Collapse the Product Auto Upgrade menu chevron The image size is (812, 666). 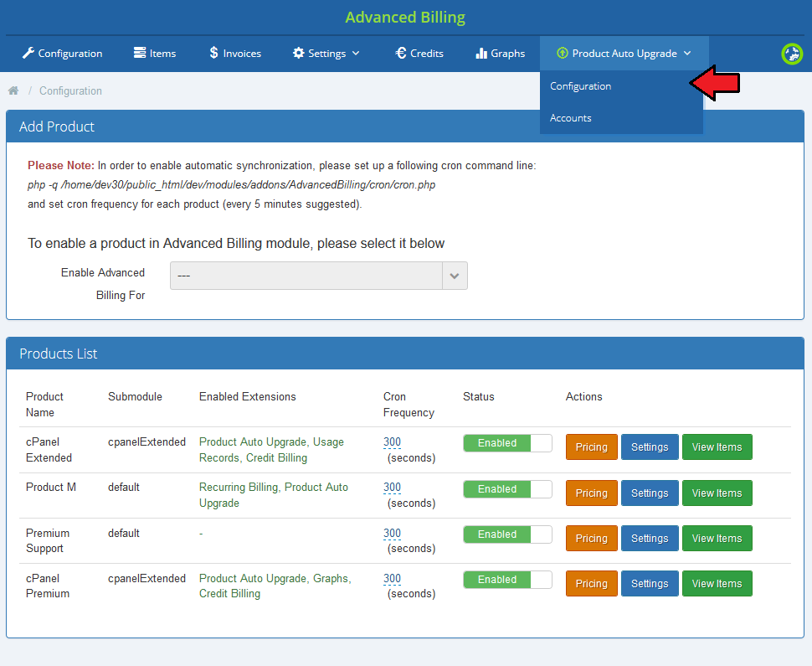pyautogui.click(x=687, y=54)
